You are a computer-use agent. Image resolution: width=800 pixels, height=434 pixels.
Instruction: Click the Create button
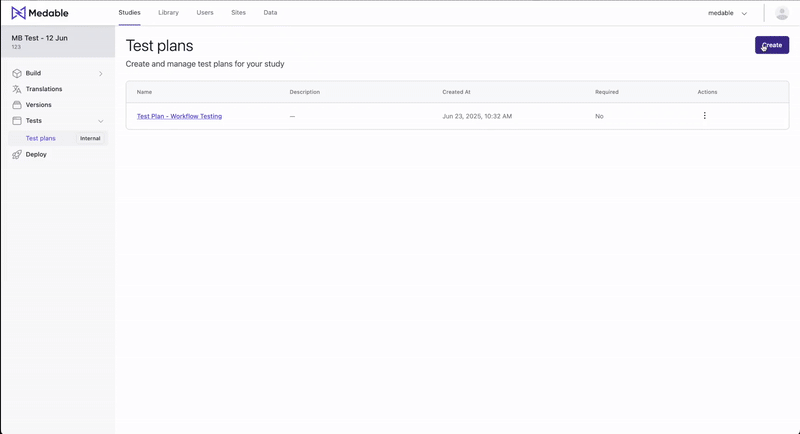tap(772, 45)
